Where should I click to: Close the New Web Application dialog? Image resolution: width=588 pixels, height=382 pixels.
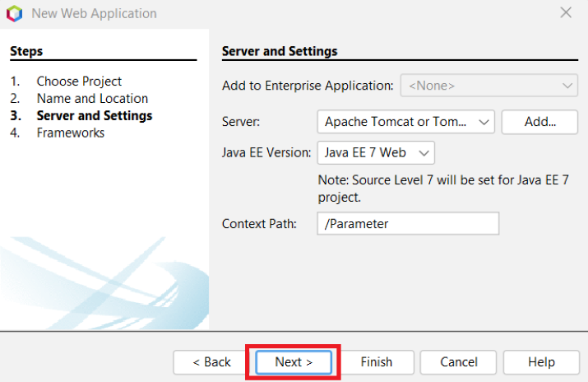(566, 13)
